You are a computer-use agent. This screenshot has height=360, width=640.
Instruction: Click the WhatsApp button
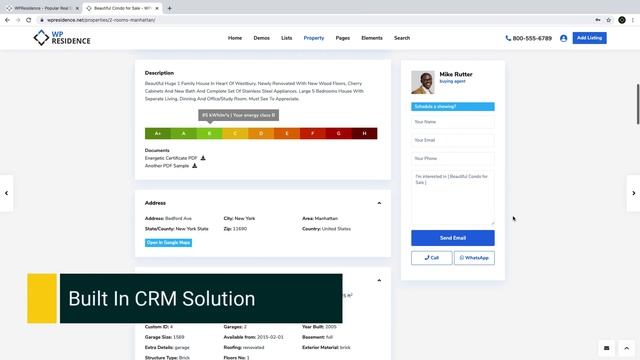(x=474, y=258)
